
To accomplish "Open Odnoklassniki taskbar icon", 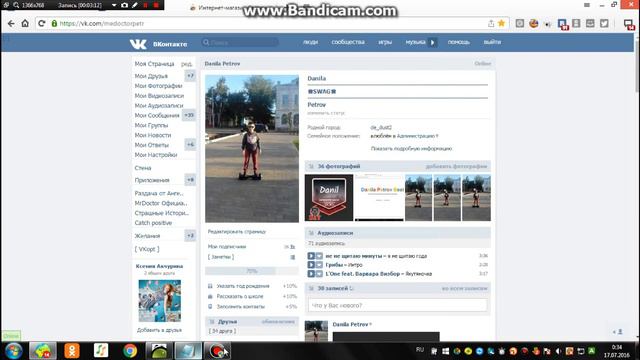I will point(72,351).
